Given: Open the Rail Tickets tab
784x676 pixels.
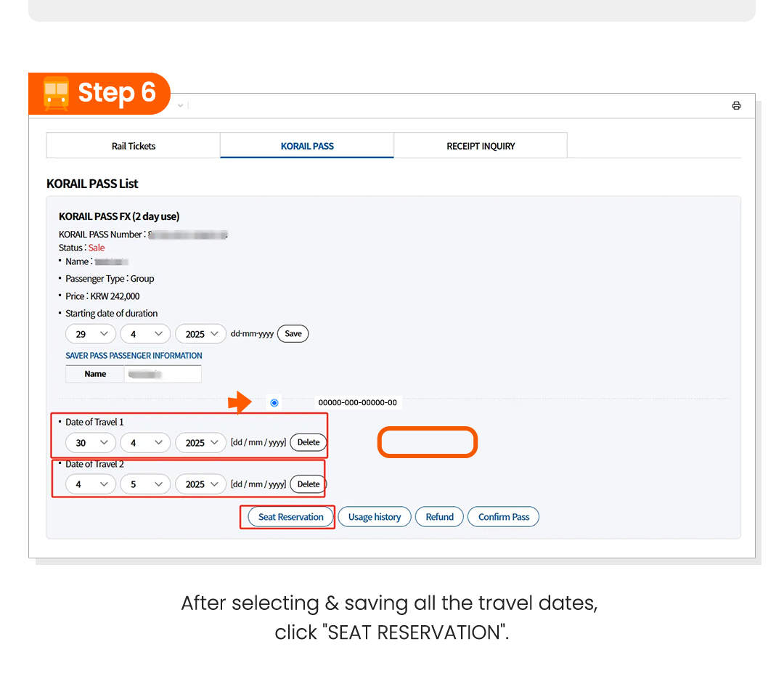Looking at the screenshot, I should [x=134, y=146].
